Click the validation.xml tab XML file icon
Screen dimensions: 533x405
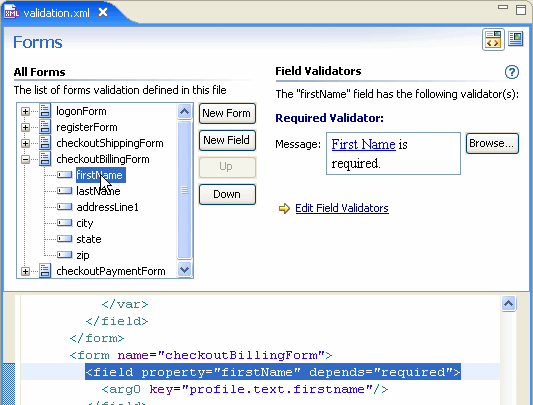coord(12,12)
